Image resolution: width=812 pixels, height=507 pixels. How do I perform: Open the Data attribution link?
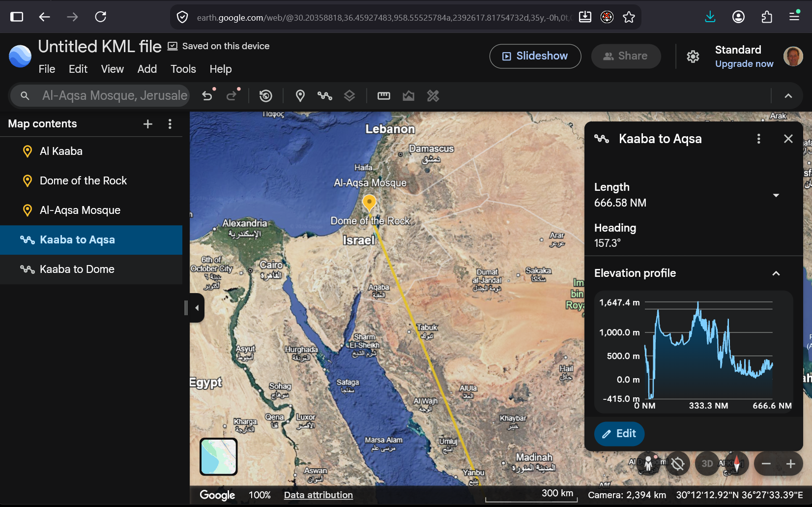(319, 495)
